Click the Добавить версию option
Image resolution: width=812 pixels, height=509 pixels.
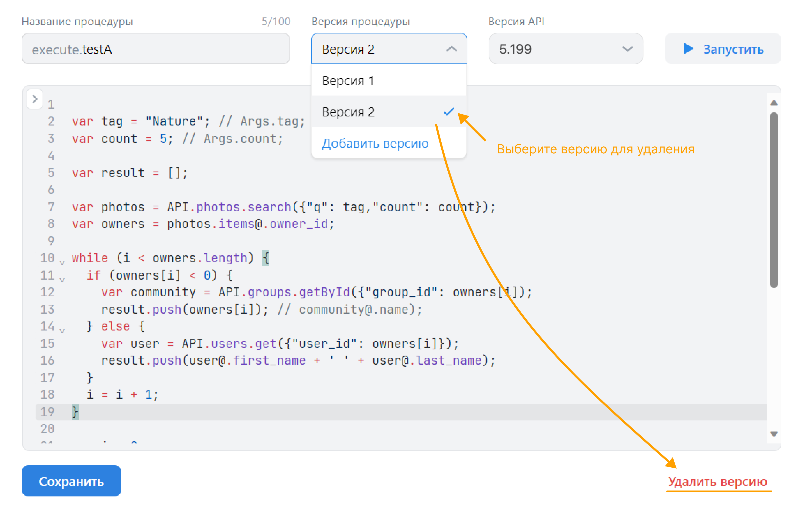pos(375,144)
